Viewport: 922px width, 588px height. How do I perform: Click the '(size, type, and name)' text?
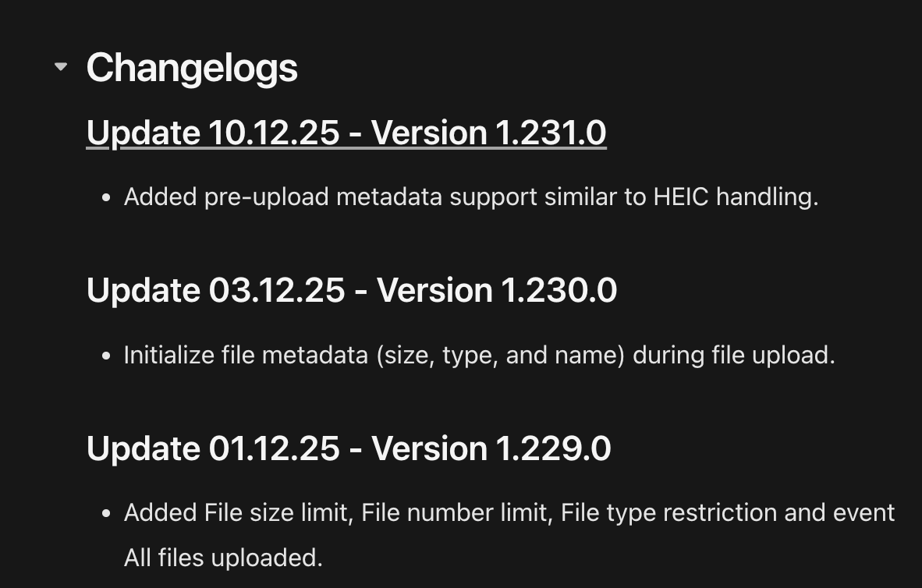point(501,356)
